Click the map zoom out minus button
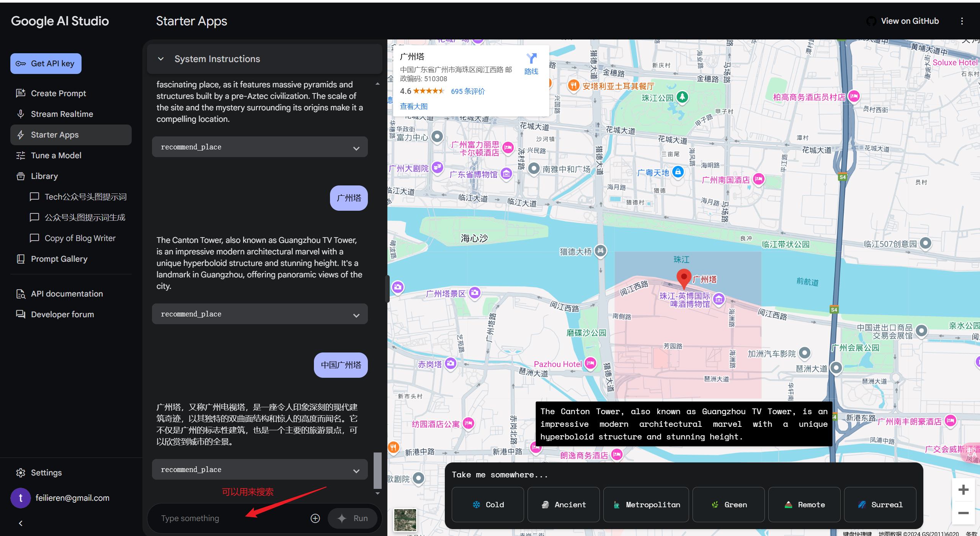This screenshot has width=980, height=536. tap(963, 513)
